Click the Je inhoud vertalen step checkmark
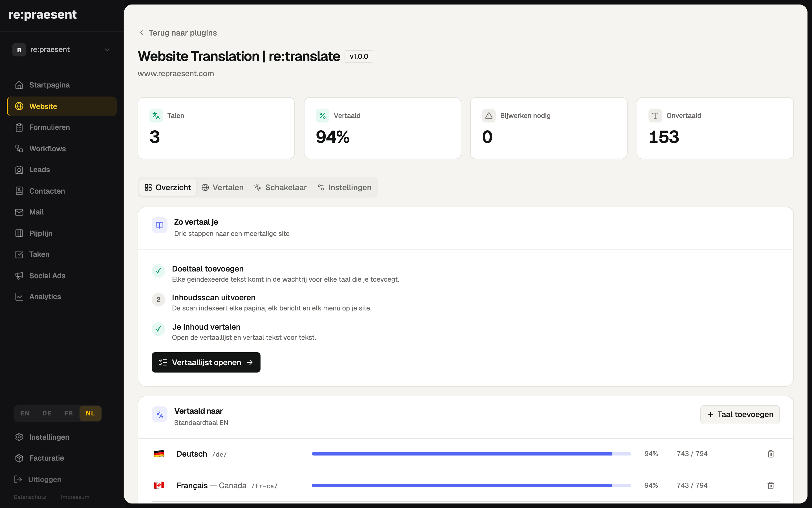812x508 pixels. pos(158,329)
